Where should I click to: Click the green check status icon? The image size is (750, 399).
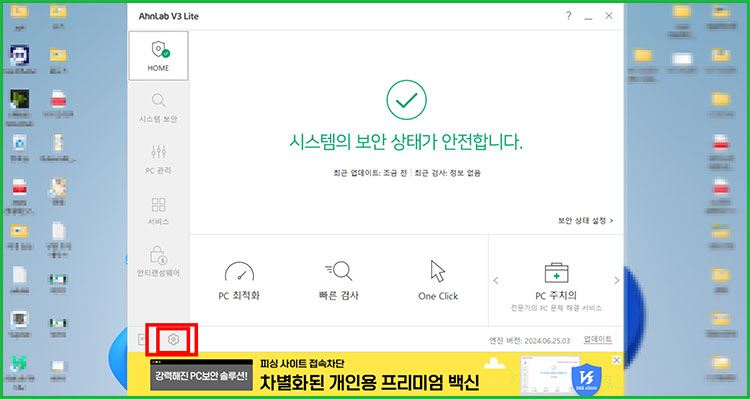pos(406,100)
